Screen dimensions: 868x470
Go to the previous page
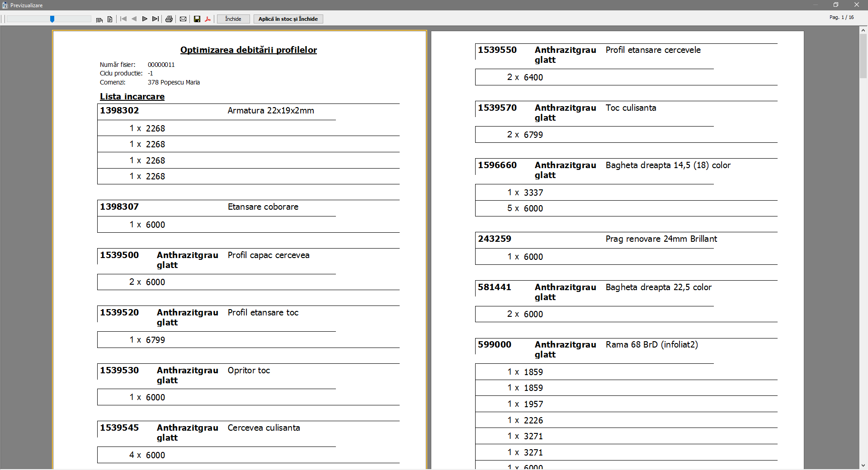click(134, 19)
